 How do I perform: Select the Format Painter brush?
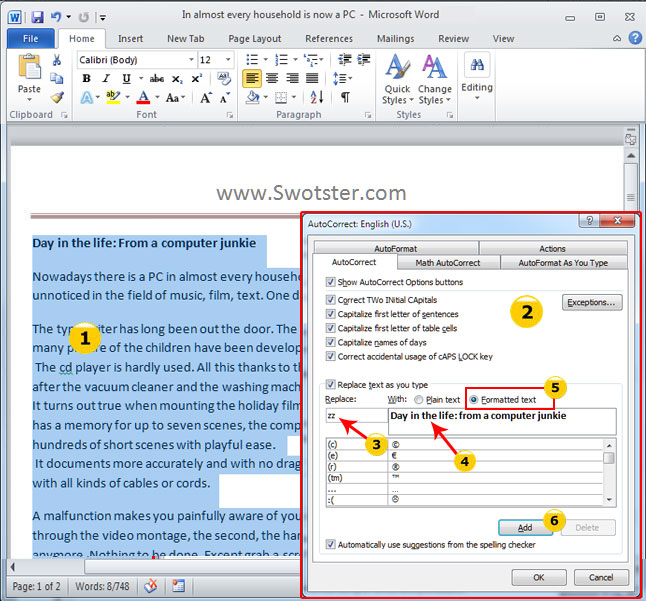coord(57,97)
